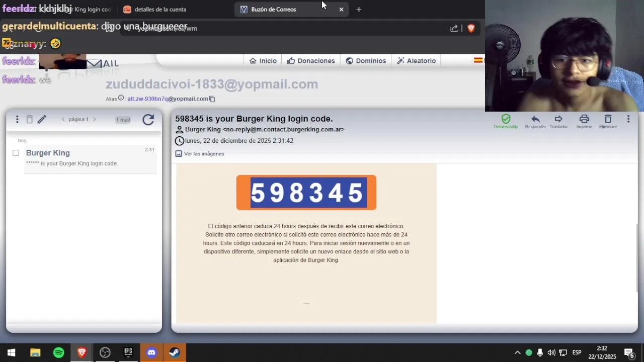Click the Brave browser taskbar icon
The image size is (644, 362).
click(82, 352)
